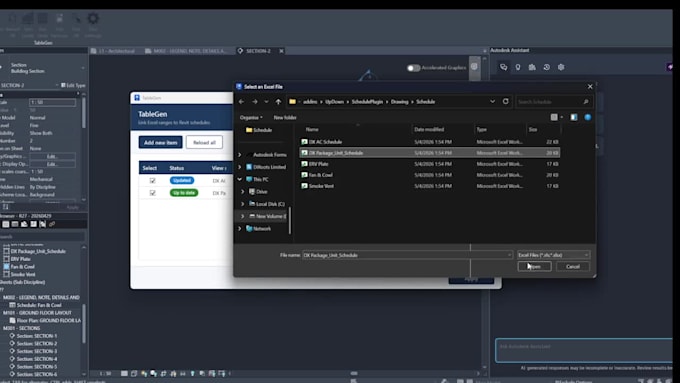
Task: Go up one folder level
Action: pos(278,101)
